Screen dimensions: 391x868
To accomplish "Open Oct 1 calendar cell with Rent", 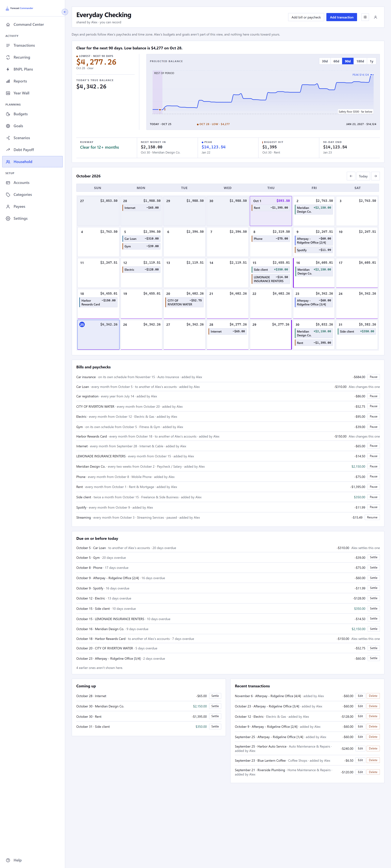I will (271, 211).
